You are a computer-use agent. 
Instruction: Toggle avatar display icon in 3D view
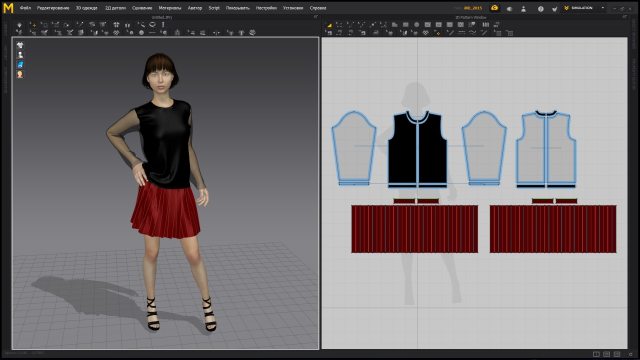click(20, 55)
